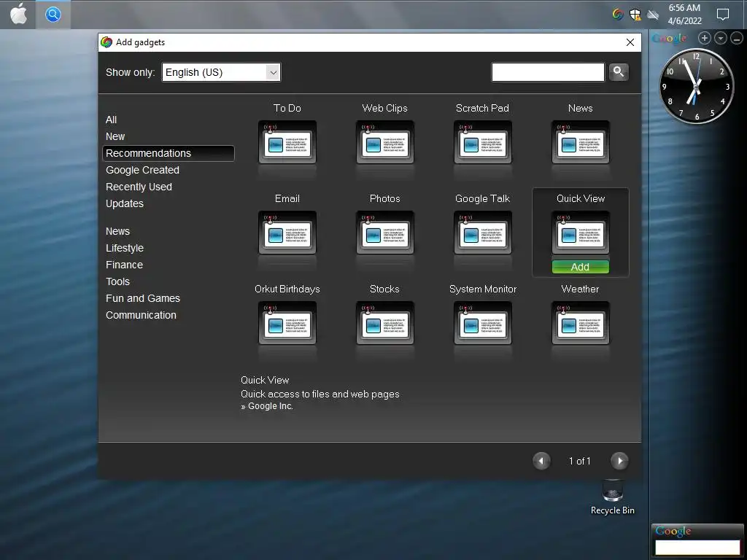Click the Google search box in sidebar
Image resolution: width=747 pixels, height=560 pixels.
coord(697,547)
